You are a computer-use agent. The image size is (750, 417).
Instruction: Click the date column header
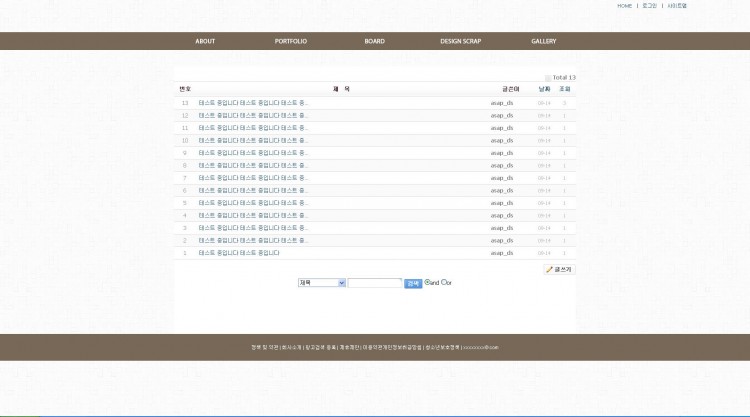tap(544, 89)
